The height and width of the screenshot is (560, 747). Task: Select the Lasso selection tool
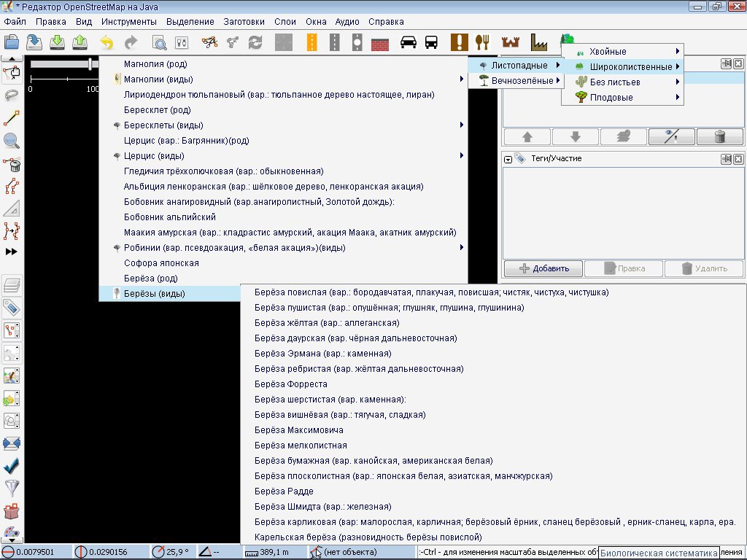click(x=12, y=96)
